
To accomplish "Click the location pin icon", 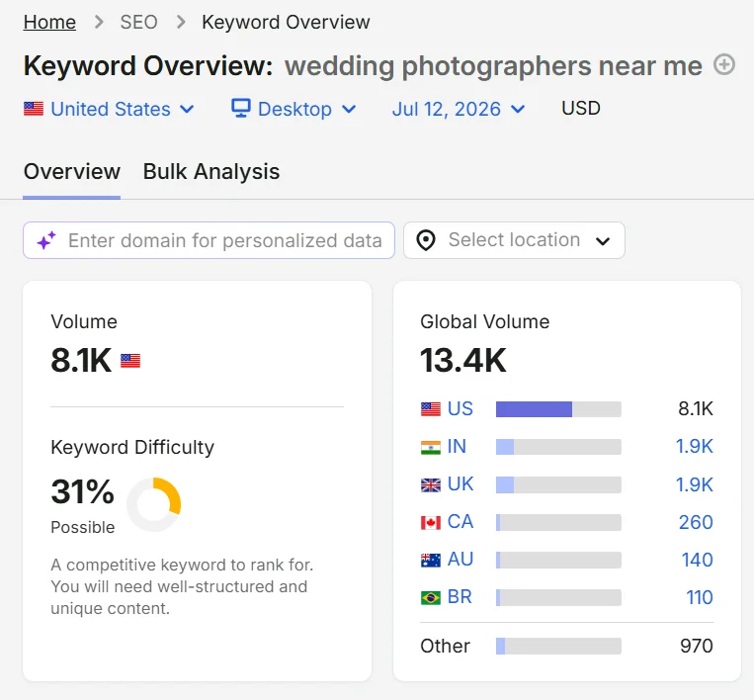I will click(x=426, y=240).
